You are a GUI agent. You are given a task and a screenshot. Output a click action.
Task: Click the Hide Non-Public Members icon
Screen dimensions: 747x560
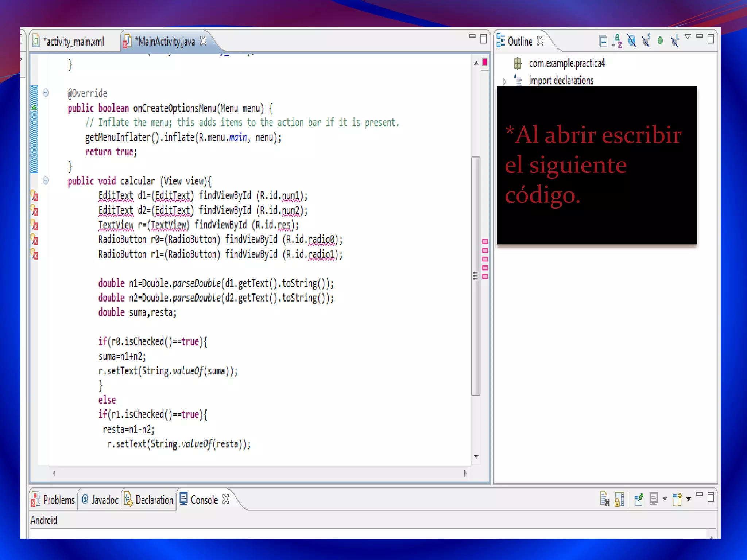click(660, 41)
